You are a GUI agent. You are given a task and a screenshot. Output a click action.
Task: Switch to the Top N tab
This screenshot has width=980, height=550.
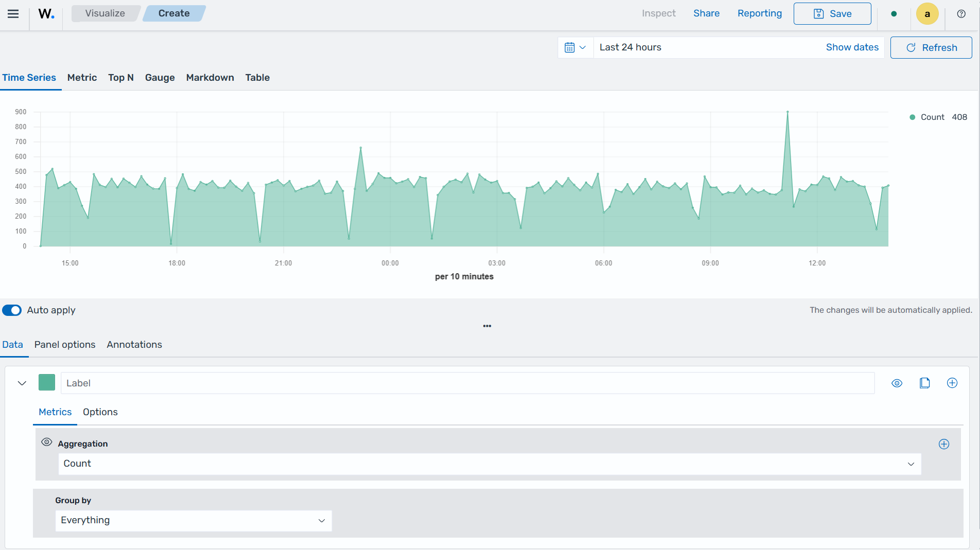tap(121, 78)
